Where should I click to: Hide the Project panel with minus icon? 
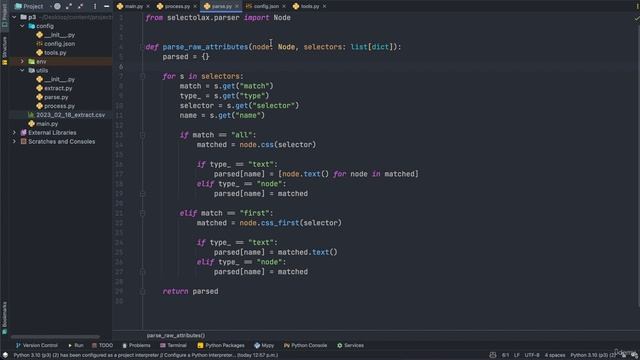(x=106, y=6)
